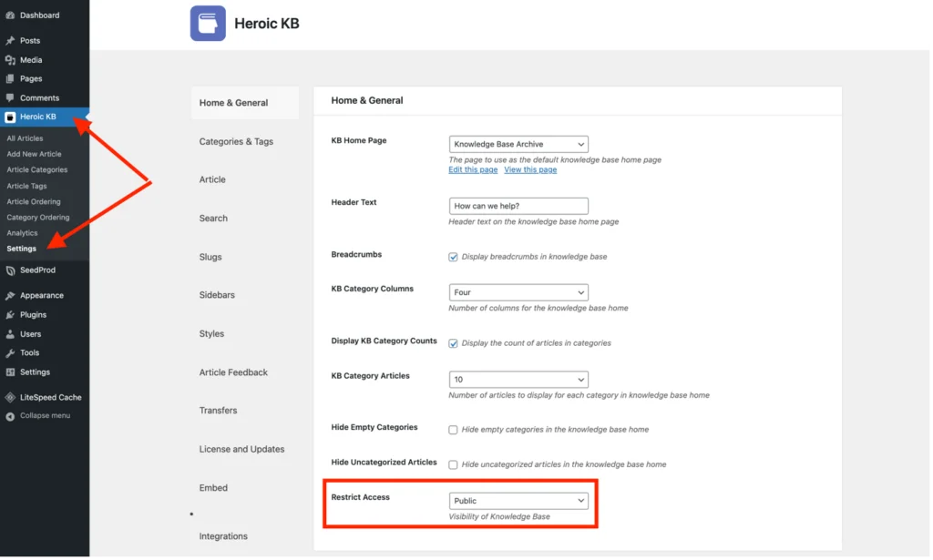This screenshot has height=560, width=933.
Task: Open Article Categories submenu item
Action: pos(36,170)
